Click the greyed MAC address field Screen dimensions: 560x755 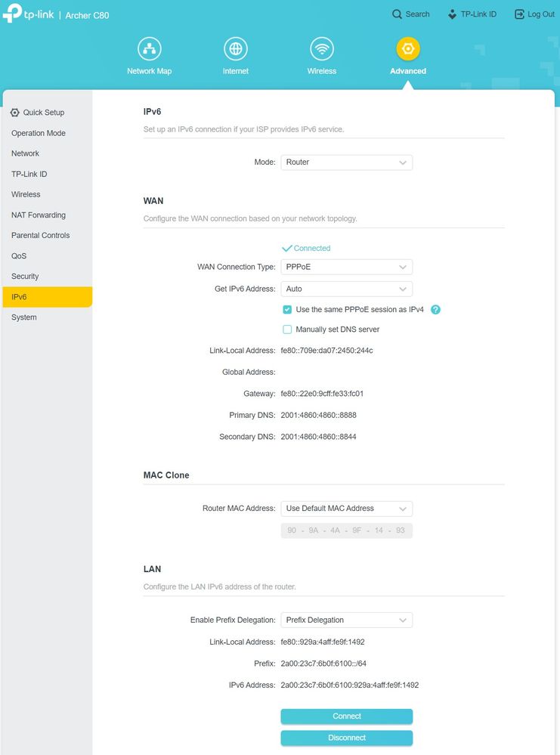pyautogui.click(x=346, y=531)
